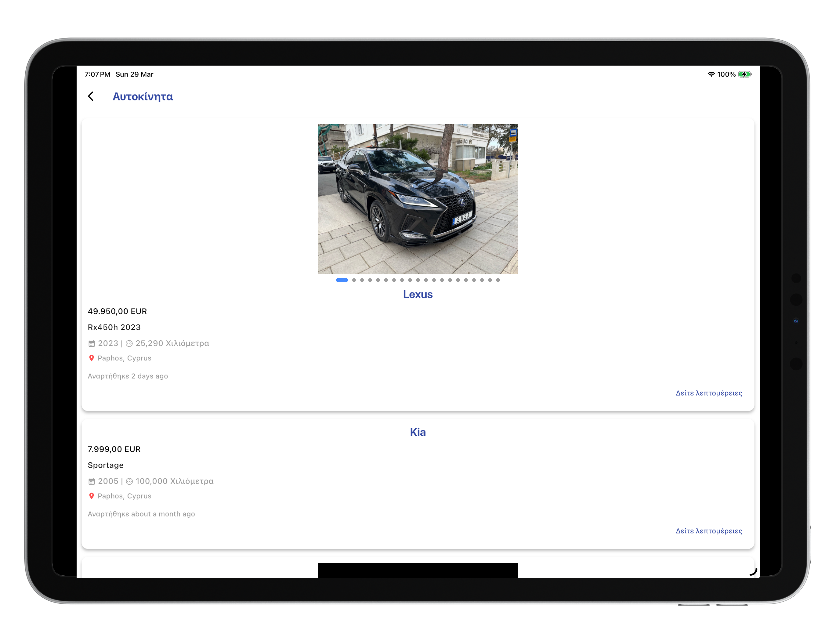The width and height of the screenshot is (840, 630).
Task: Click the odometer icon beside 100,000 Χιλιόμετρα
Action: 129,482
